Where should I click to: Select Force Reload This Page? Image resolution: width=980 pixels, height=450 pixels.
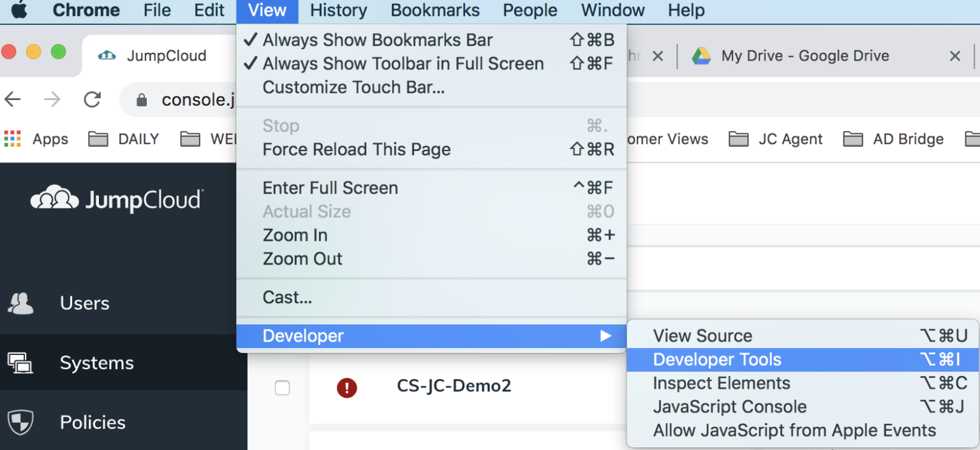click(356, 149)
